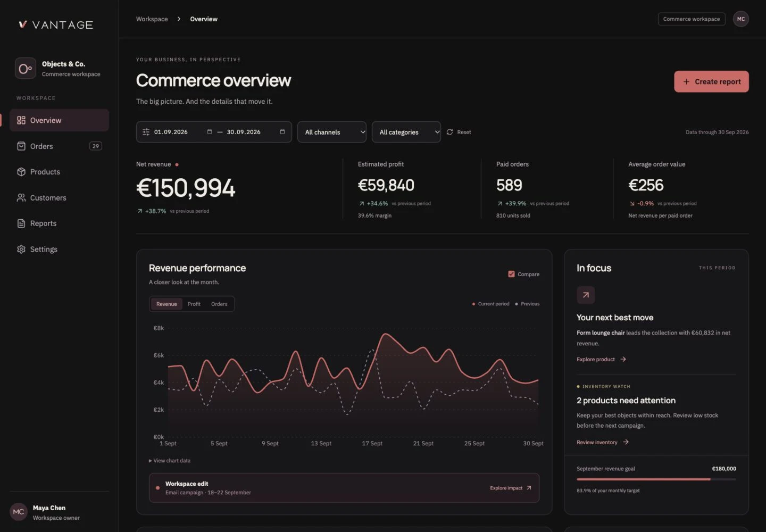This screenshot has height=532, width=766.
Task: Click the Create report button
Action: 711,81
